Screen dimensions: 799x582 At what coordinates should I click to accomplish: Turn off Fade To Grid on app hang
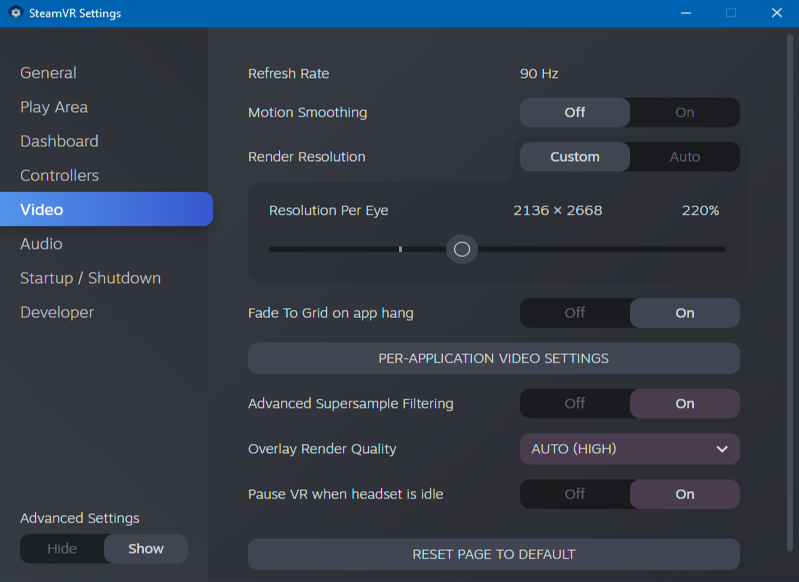pyautogui.click(x=575, y=313)
